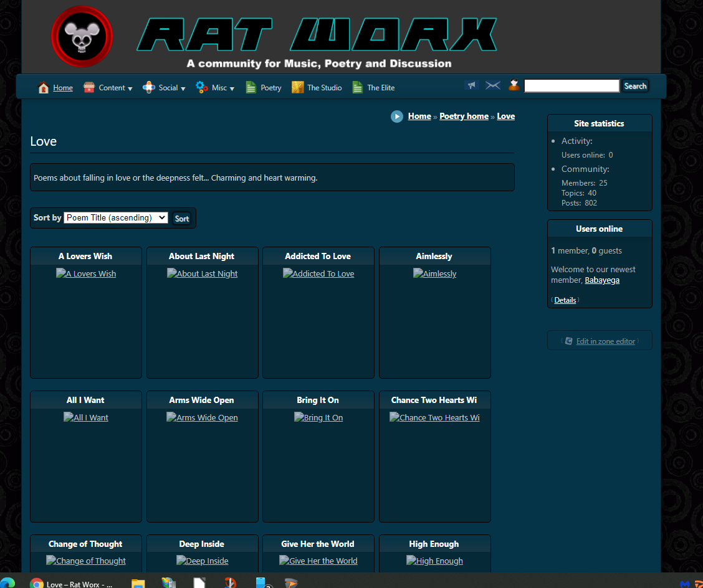Open The Elite menu item
The image size is (703, 588).
click(380, 88)
